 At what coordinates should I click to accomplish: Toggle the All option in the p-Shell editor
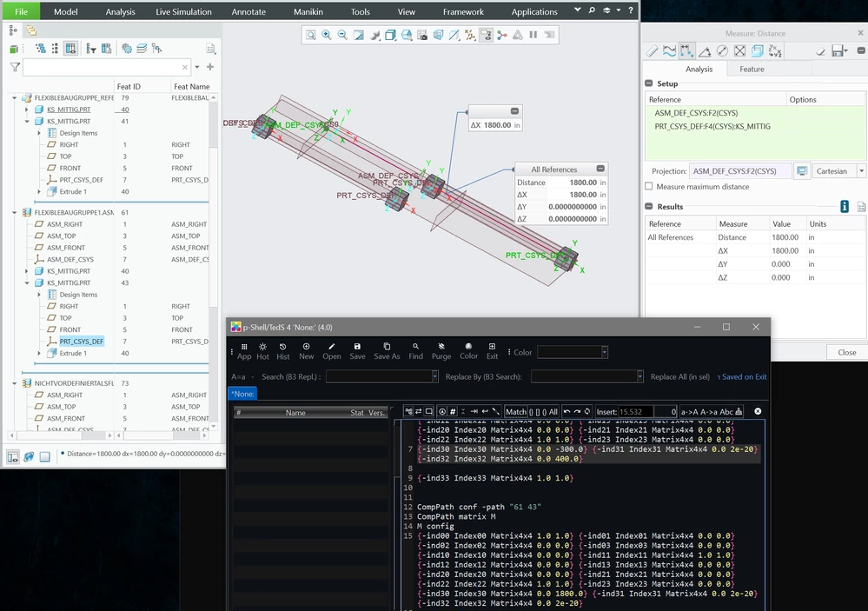[553, 412]
